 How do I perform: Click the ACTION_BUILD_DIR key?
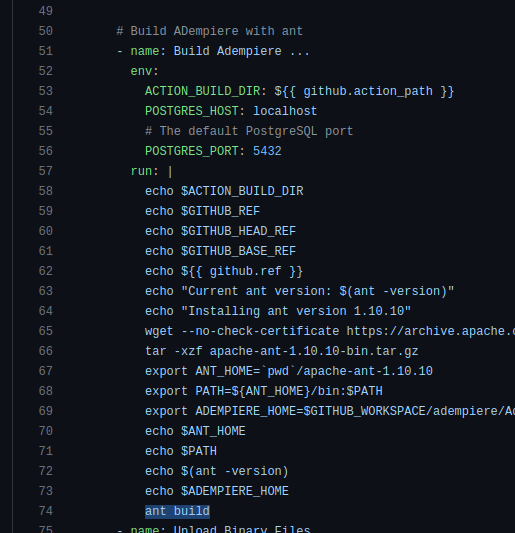203,91
